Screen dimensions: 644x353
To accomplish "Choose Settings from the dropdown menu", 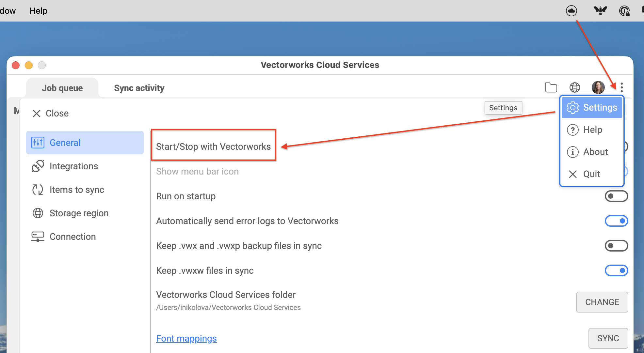I will pyautogui.click(x=592, y=108).
